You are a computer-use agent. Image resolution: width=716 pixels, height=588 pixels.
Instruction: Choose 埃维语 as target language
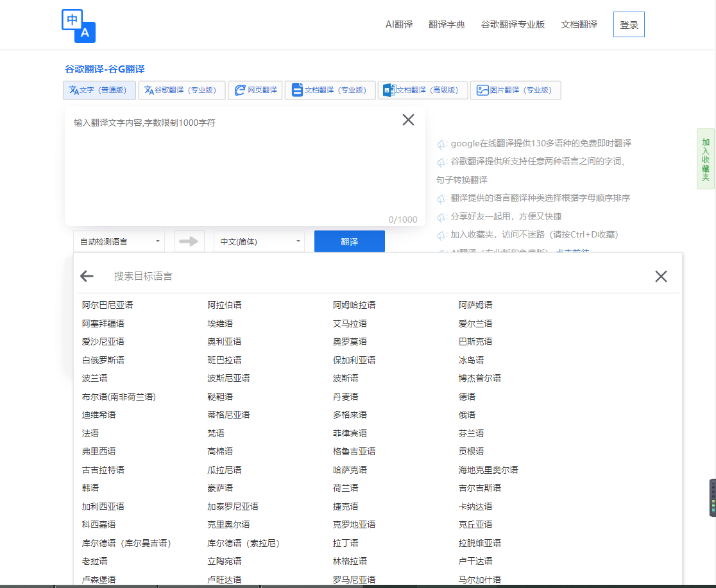(x=220, y=324)
